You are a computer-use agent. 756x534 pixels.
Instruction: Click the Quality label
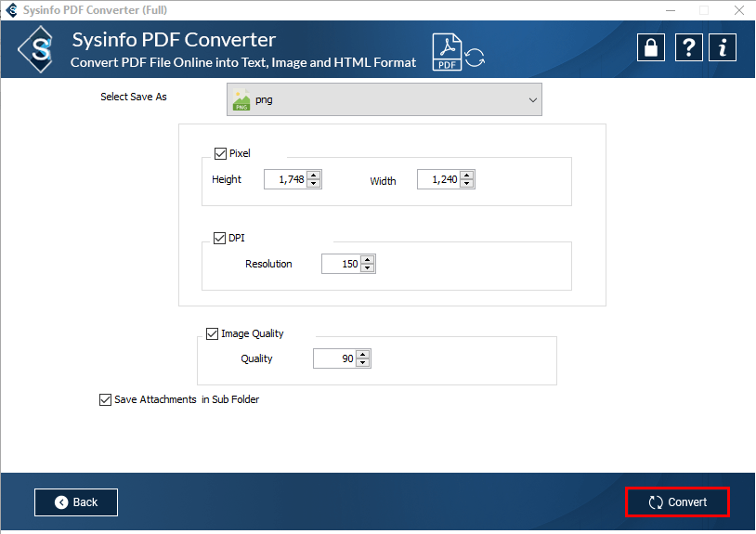(x=256, y=358)
